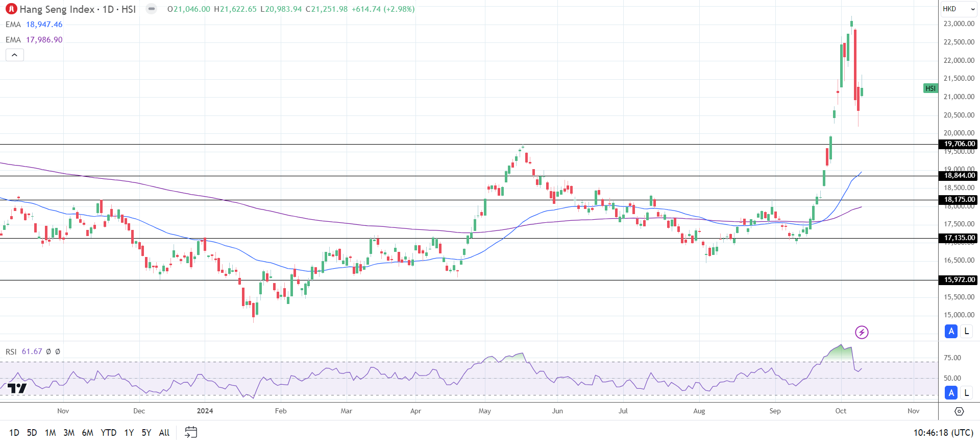The image size is (980, 445).
Task: Select the 3M time range
Action: pyautogui.click(x=69, y=433)
